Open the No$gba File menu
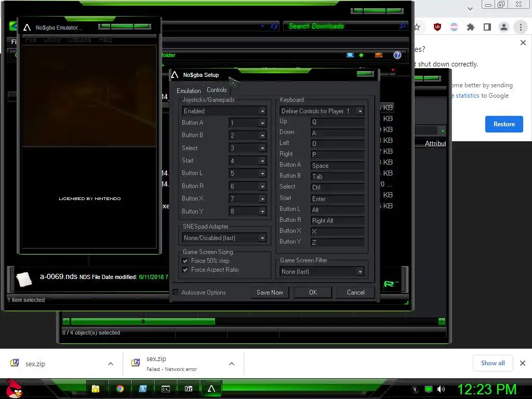Viewport: 532px width, 399px height. [x=31, y=39]
